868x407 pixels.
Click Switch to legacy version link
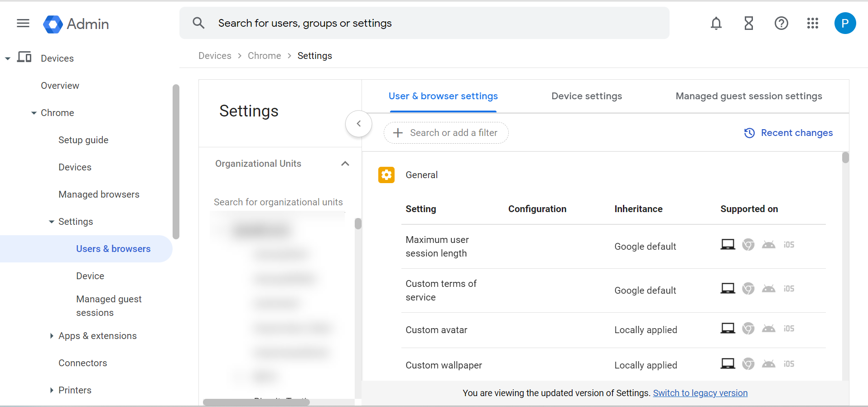tap(700, 393)
